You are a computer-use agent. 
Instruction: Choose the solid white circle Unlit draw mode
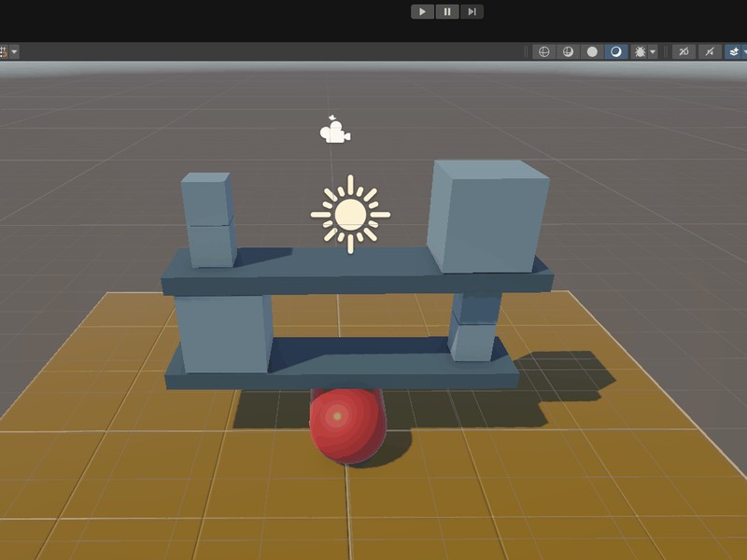[x=592, y=51]
